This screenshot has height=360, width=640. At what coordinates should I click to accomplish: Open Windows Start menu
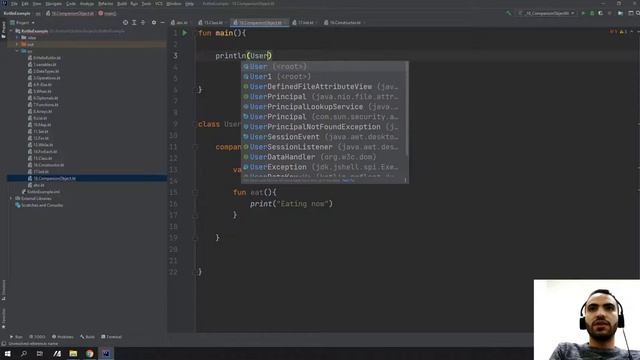(7, 353)
